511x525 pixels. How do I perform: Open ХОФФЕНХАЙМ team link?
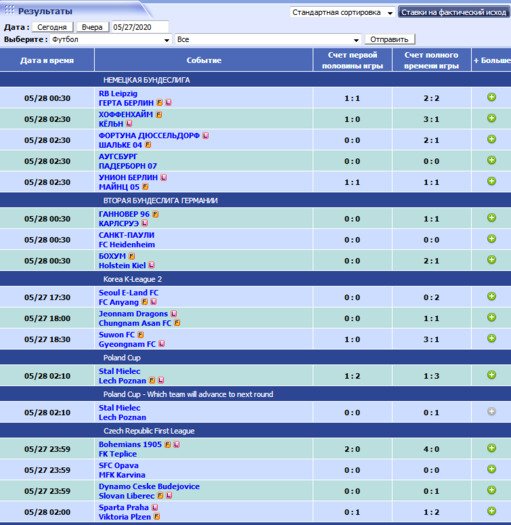(x=126, y=115)
